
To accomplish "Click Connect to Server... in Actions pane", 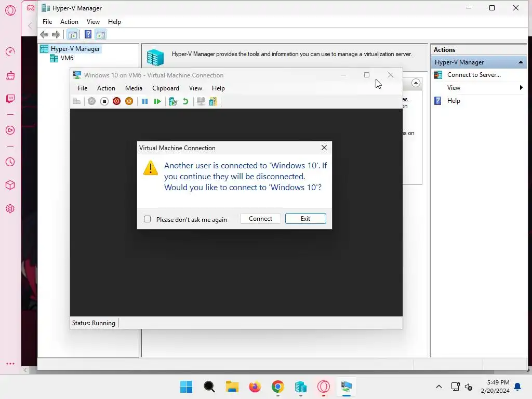I will [474, 75].
